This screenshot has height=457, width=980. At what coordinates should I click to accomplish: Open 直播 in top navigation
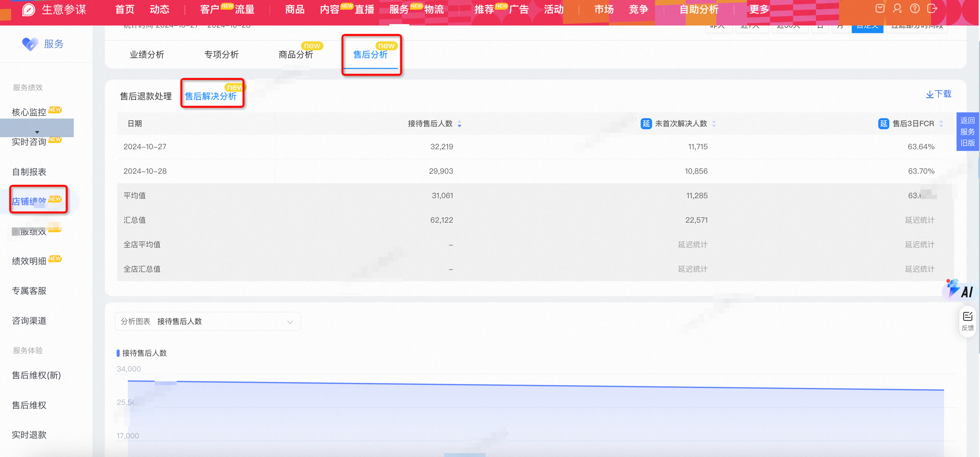tap(364, 10)
